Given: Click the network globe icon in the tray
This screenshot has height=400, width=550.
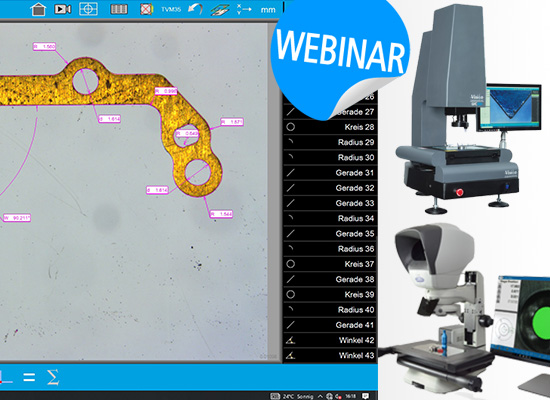Looking at the screenshot, I should pyautogui.click(x=329, y=396).
